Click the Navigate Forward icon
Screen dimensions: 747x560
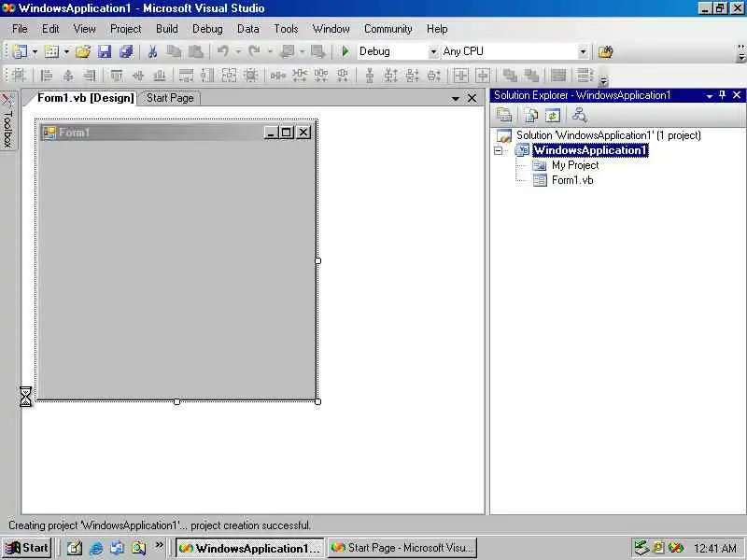point(317,51)
